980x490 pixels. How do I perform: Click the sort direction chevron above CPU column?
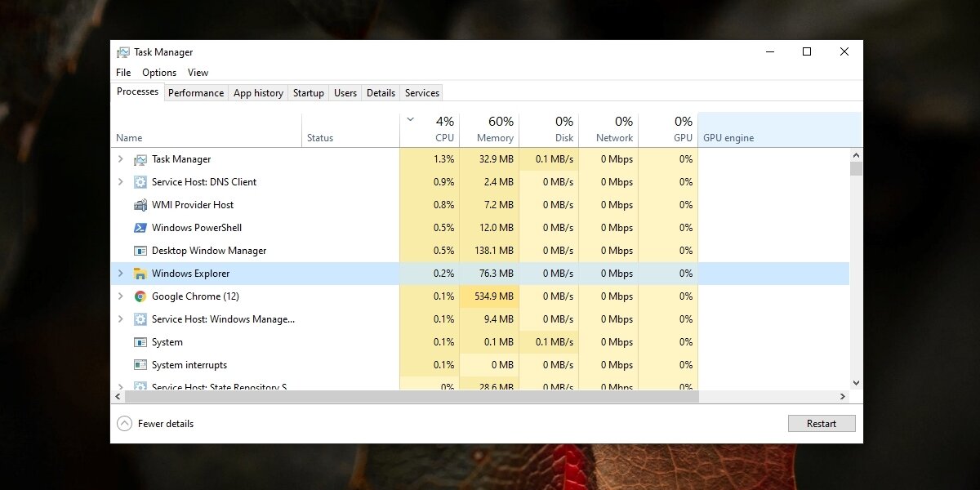(x=410, y=118)
